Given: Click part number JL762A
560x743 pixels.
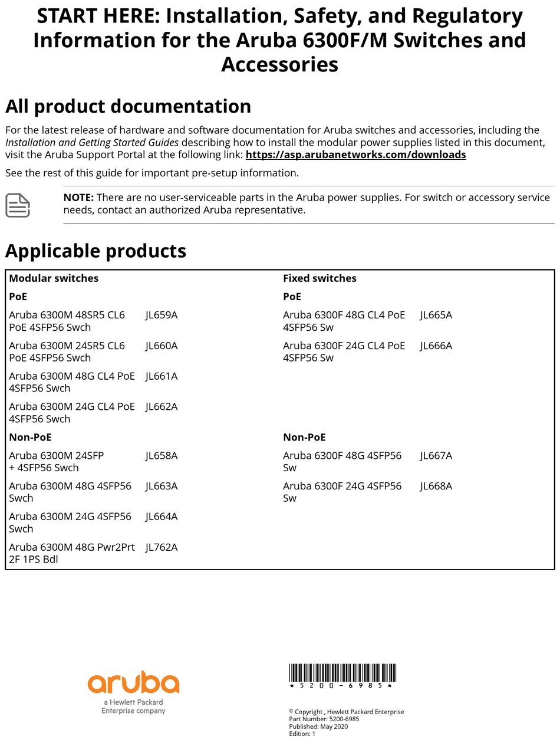Looking at the screenshot, I should [x=162, y=547].
